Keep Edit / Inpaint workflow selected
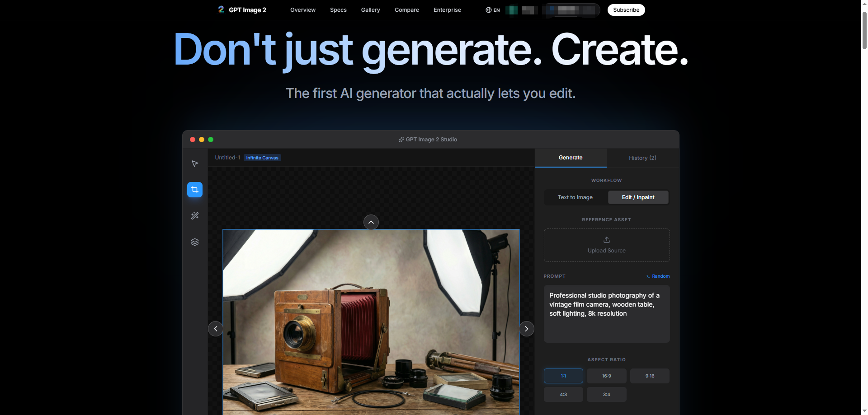This screenshot has height=415, width=868. [637, 197]
